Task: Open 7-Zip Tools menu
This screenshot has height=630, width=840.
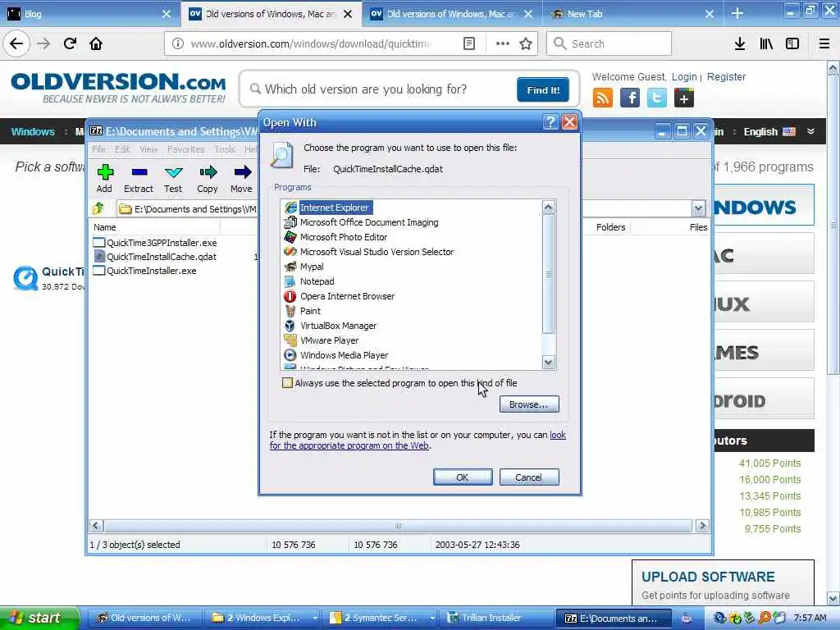Action: [225, 149]
